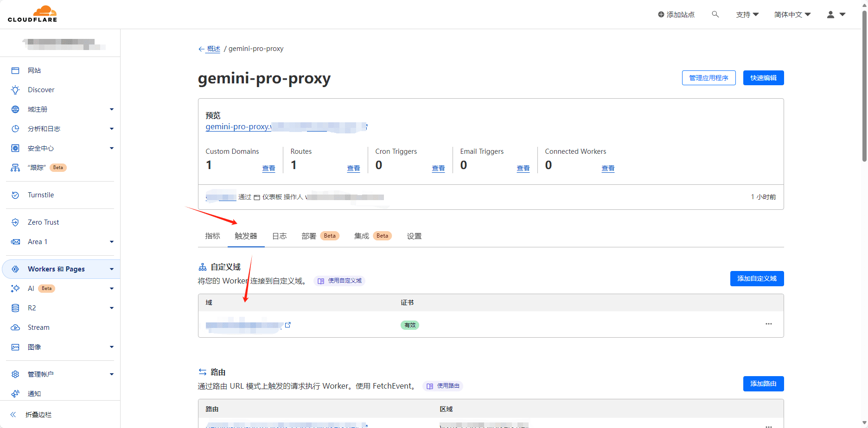
Task: Open the gemini-pro-proxy preview link
Action: click(286, 126)
